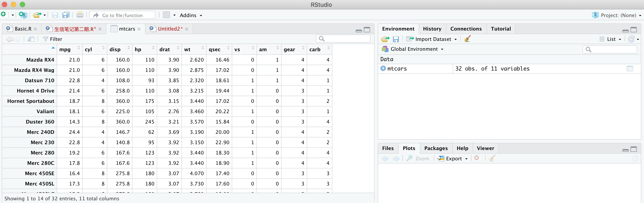Close the 生信笔记第二期.R tab
The width and height of the screenshot is (644, 203).
click(x=100, y=29)
